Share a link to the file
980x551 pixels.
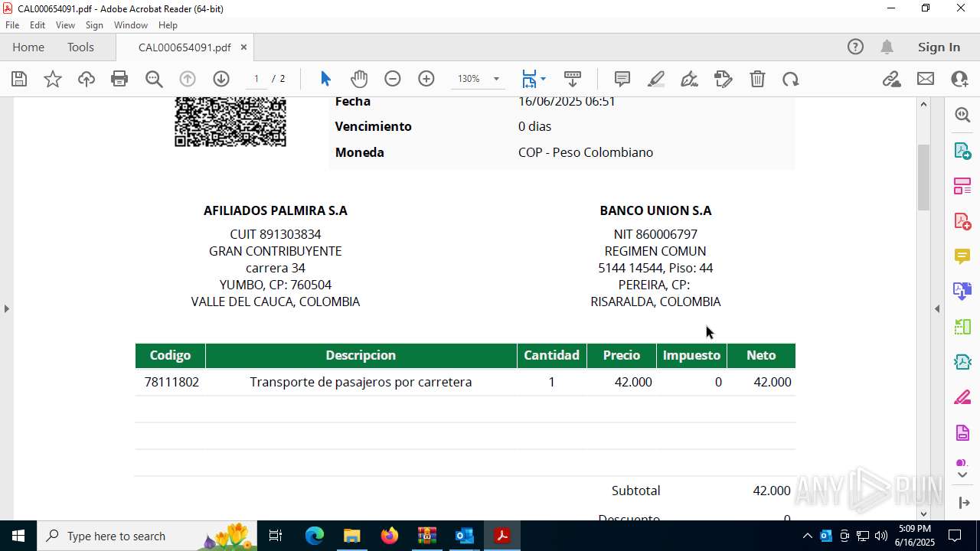pyautogui.click(x=891, y=79)
